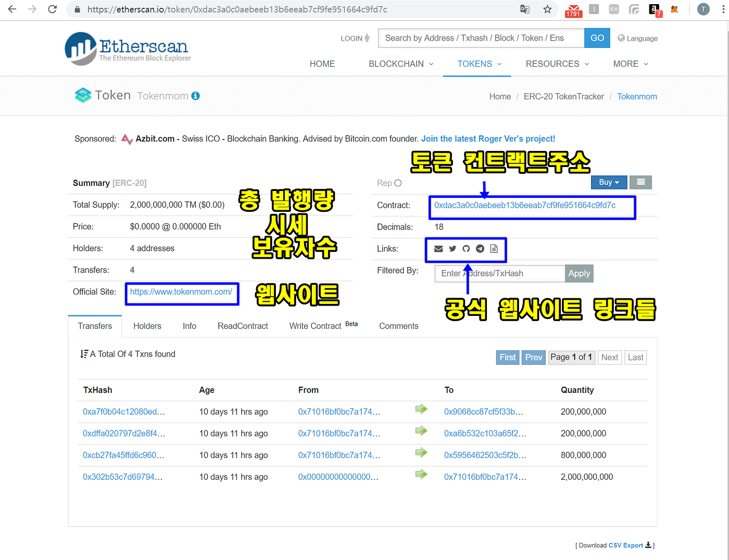Open the contract address link
The width and height of the screenshot is (729, 560).
coord(525,205)
